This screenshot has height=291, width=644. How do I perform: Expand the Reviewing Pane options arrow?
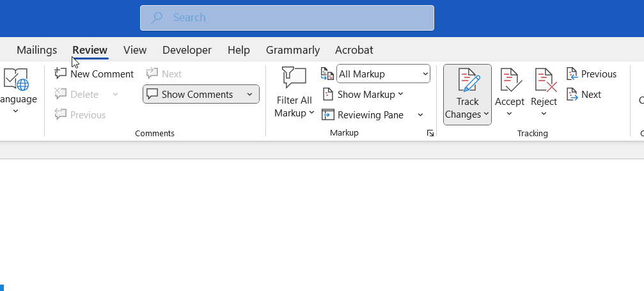(x=420, y=115)
